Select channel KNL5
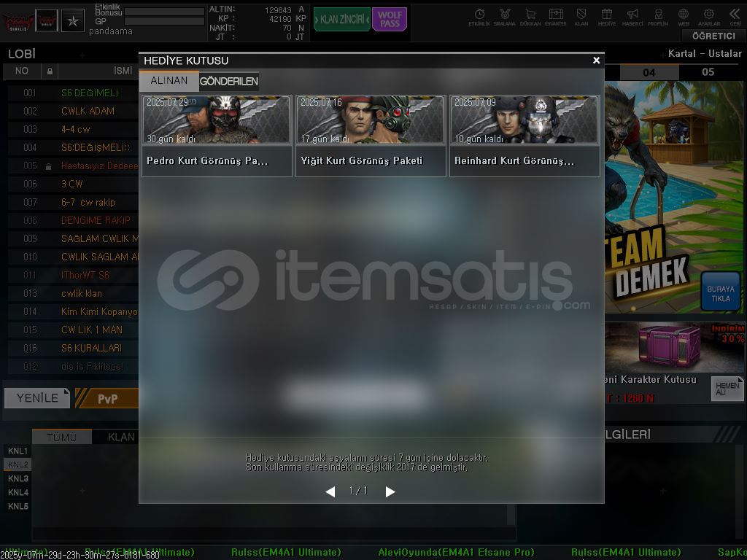This screenshot has height=560, width=747. (x=18, y=506)
